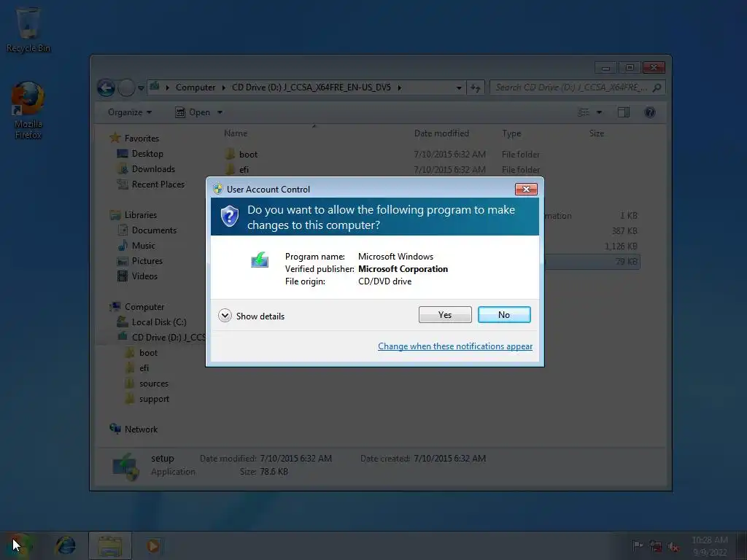Screen dimensions: 747x560
Task: Click No in the User Account Control dialog
Action: tap(504, 315)
